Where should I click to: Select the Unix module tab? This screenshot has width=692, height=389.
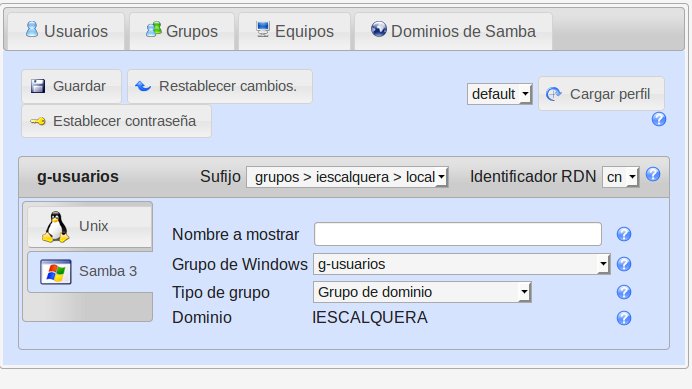click(x=90, y=227)
